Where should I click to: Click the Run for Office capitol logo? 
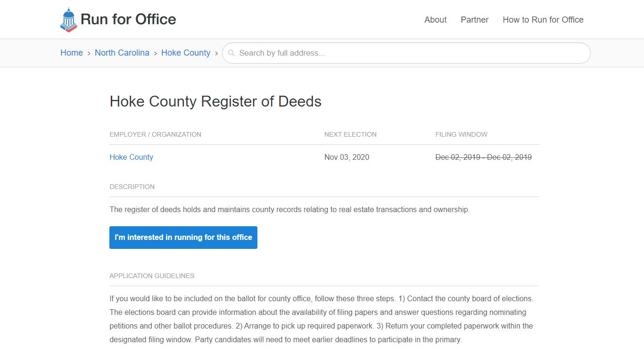tap(68, 19)
